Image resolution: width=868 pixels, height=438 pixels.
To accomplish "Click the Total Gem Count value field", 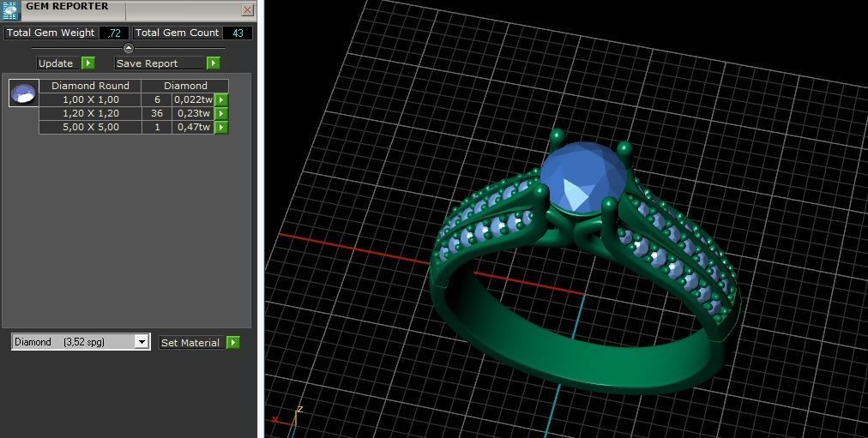I will (238, 33).
